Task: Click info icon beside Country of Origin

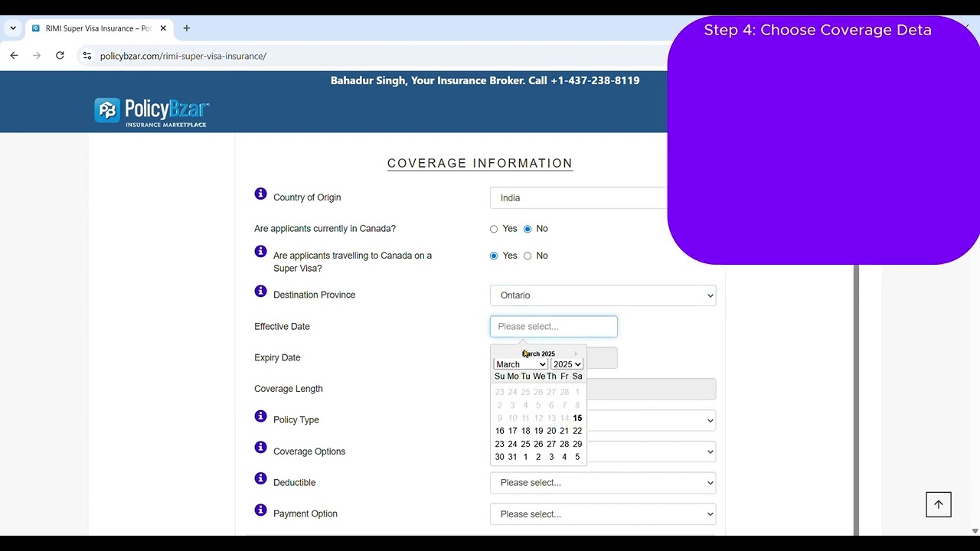Action: [260, 194]
